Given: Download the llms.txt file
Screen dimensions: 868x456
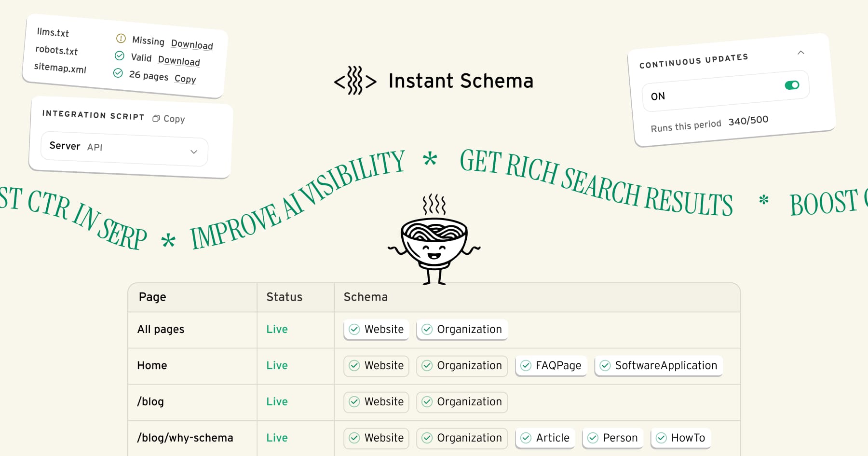Looking at the screenshot, I should [x=192, y=44].
